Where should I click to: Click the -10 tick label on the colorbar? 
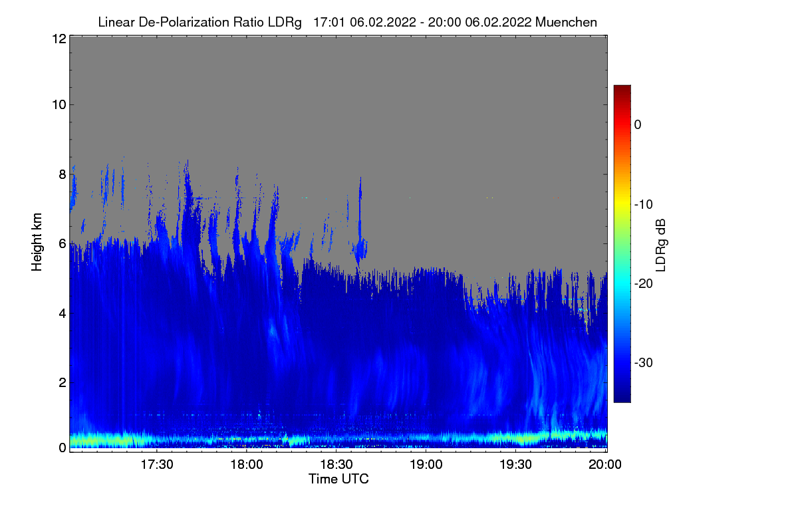643,204
